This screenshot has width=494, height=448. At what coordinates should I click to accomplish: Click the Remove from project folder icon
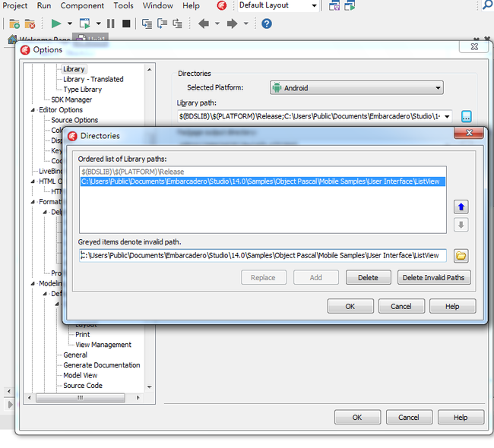tap(30, 24)
